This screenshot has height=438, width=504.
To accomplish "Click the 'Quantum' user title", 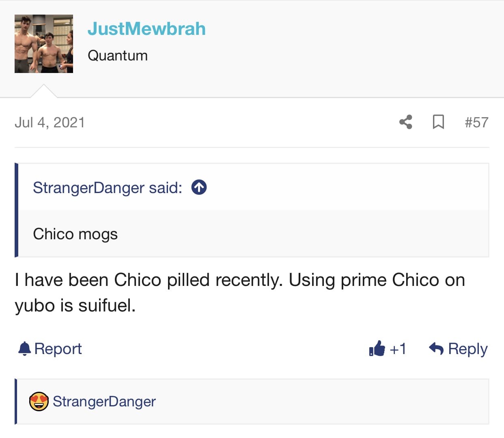I will tap(118, 56).
